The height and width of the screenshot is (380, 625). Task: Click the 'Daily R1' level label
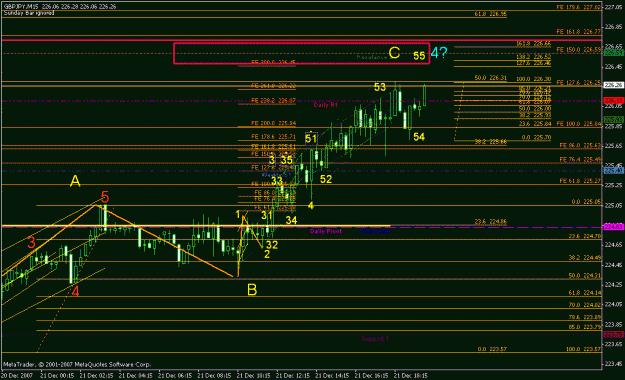point(325,105)
